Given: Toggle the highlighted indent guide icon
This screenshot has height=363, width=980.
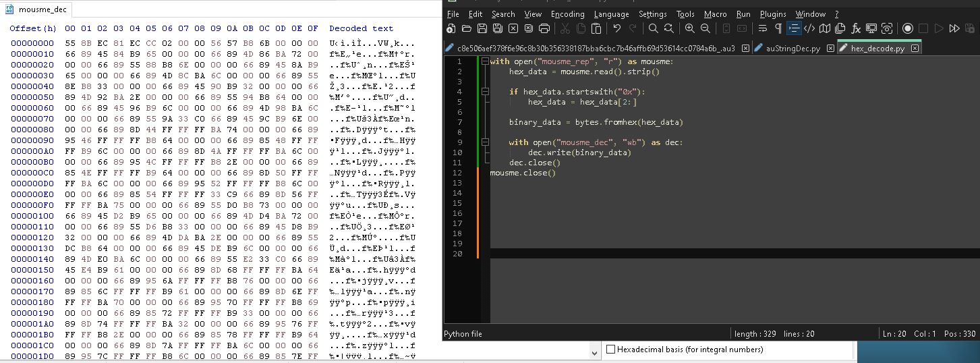Looking at the screenshot, I should (794, 28).
